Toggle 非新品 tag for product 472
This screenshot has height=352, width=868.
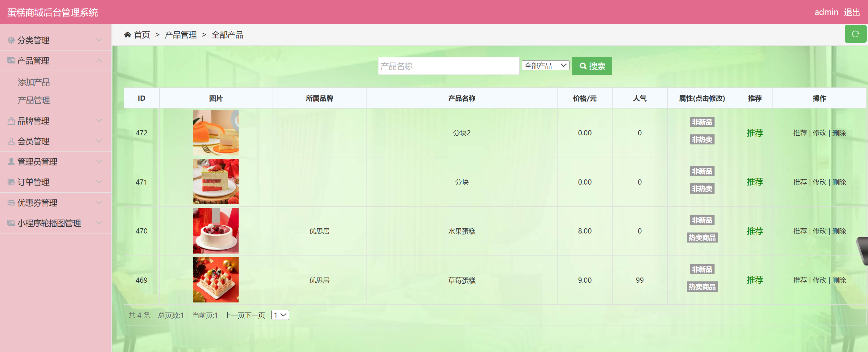click(702, 122)
